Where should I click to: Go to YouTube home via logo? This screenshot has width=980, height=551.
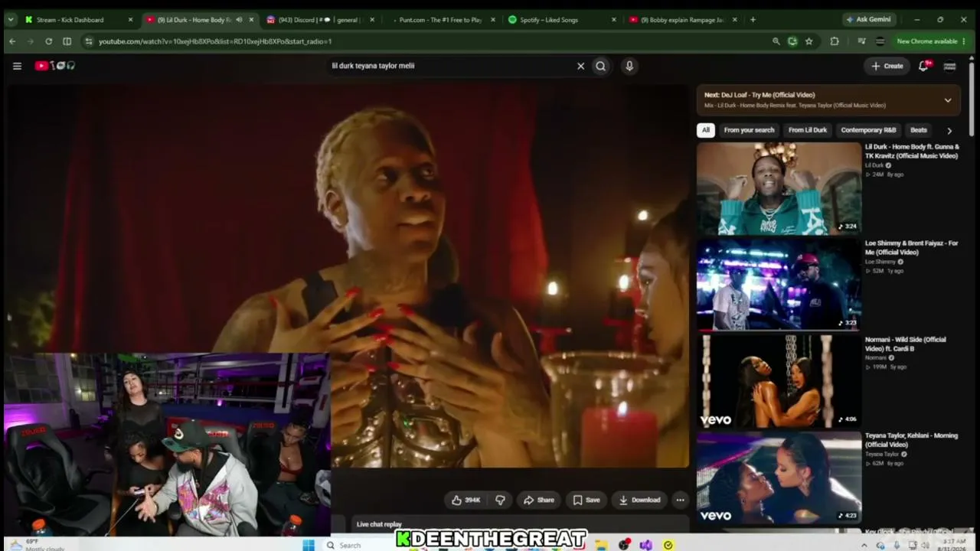pyautogui.click(x=55, y=66)
